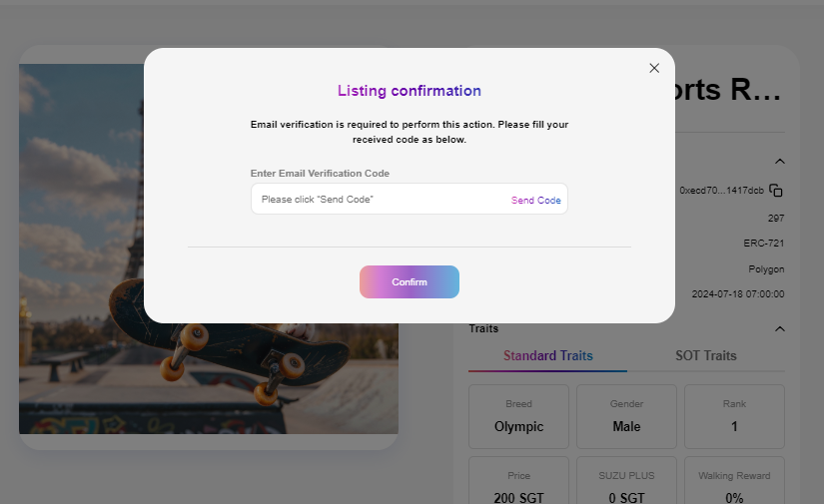
Task: Click the Rank 1 trait card
Action: [734, 417]
